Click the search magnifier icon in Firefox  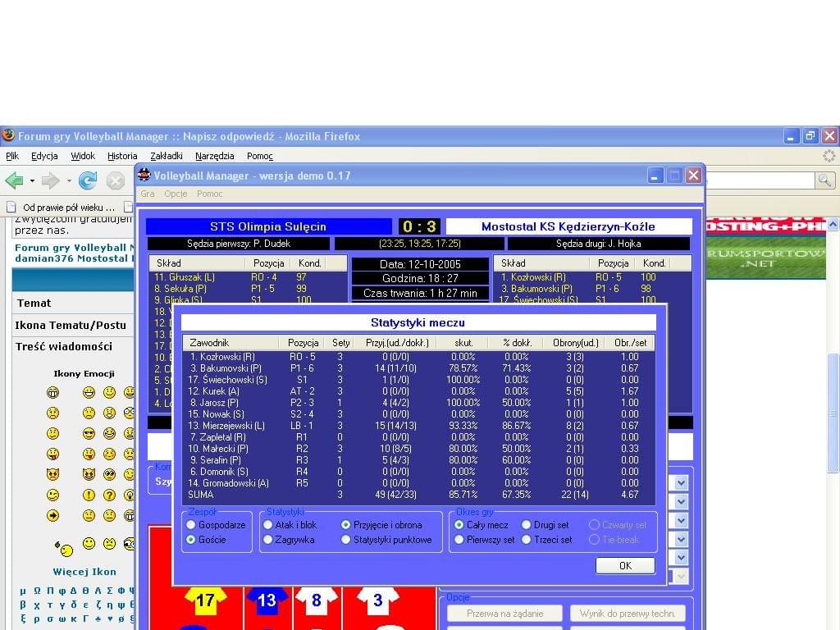pyautogui.click(x=824, y=180)
